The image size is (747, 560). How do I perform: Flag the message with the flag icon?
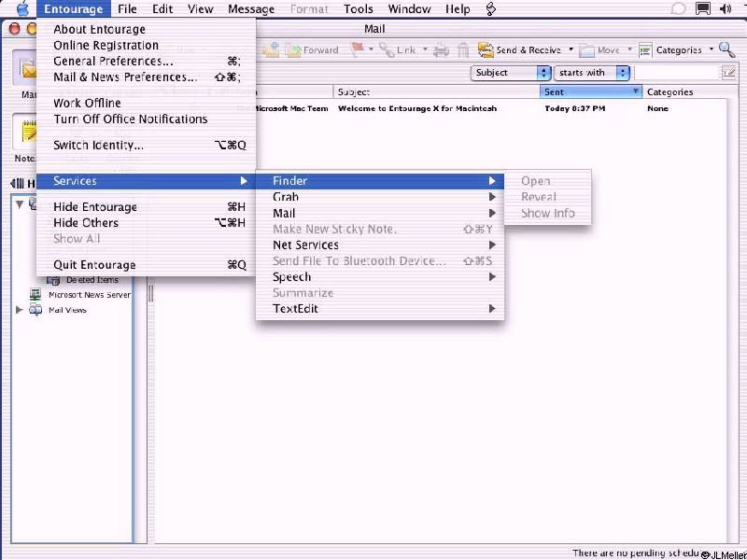pos(358,50)
